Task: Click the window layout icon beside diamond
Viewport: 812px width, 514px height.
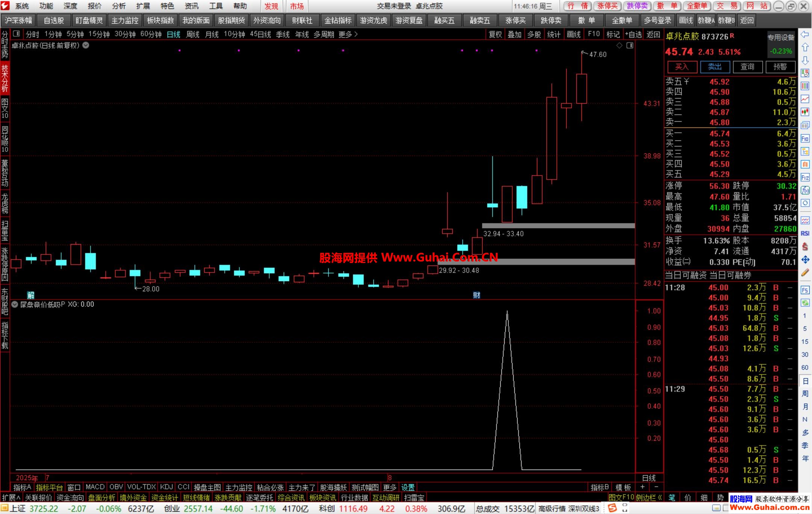Action: 630,45
